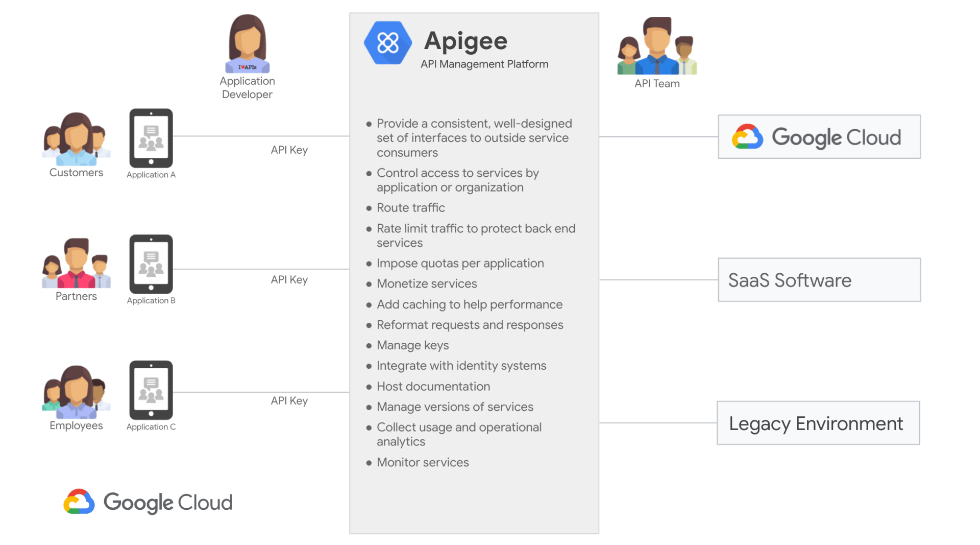Click the Apigee hexagon logo icon
The image size is (980, 545).
387,43
